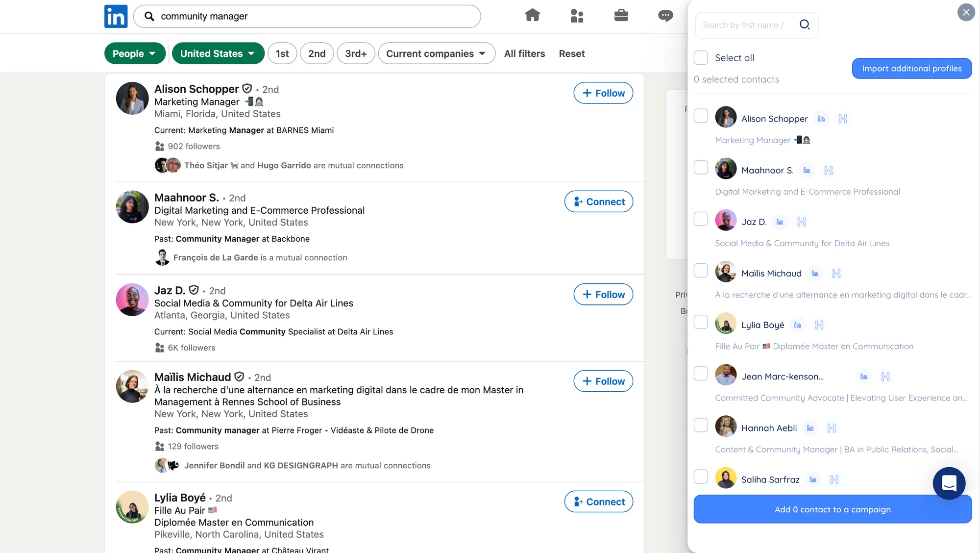This screenshot has width=980, height=553.
Task: Click Jennifer Bondil mutual connection link
Action: [x=214, y=465]
